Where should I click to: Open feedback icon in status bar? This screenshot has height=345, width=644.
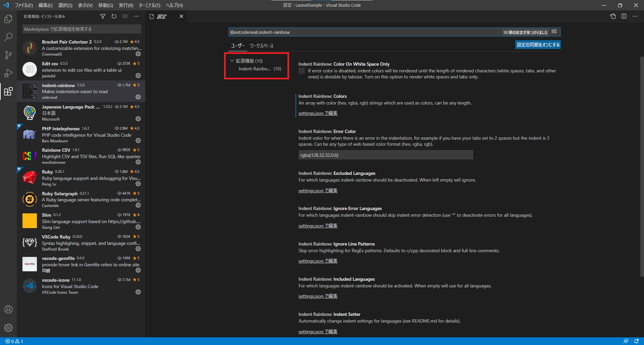coord(626,341)
